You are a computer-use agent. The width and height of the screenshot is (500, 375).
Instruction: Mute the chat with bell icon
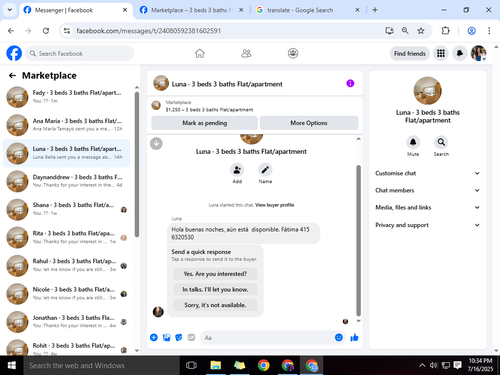tap(413, 142)
